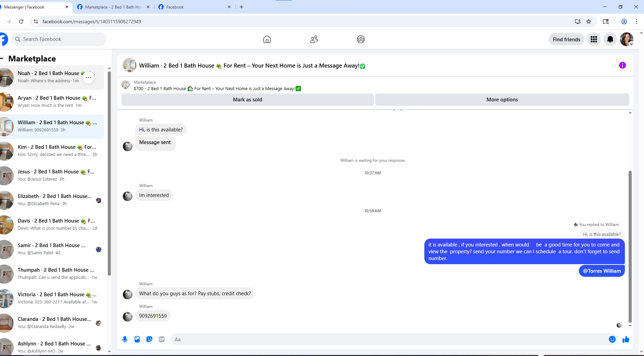Click chat message area scrollbar
The image size is (644, 356).
(x=630, y=246)
